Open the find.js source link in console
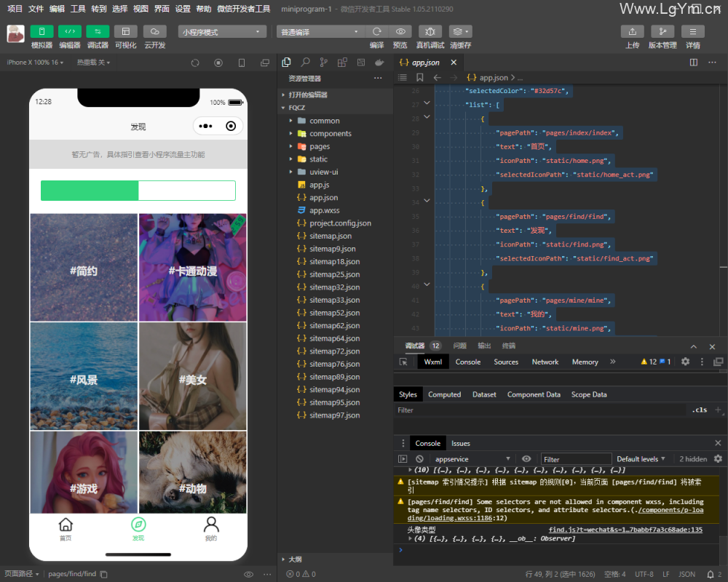728x582 pixels. point(625,530)
